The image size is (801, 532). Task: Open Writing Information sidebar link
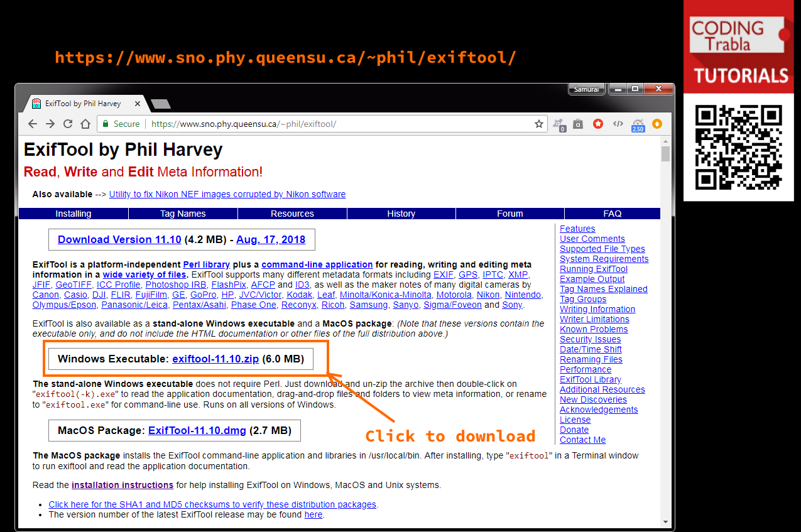tap(597, 309)
